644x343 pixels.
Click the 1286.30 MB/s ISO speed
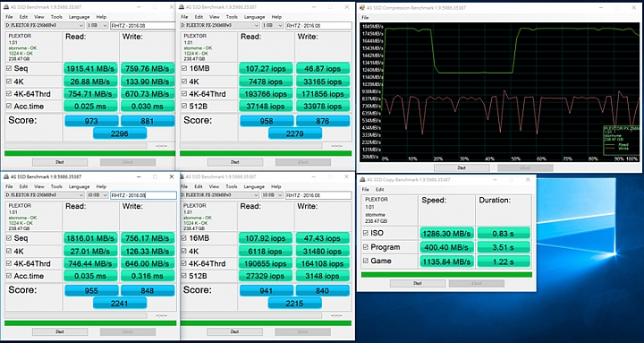(447, 233)
